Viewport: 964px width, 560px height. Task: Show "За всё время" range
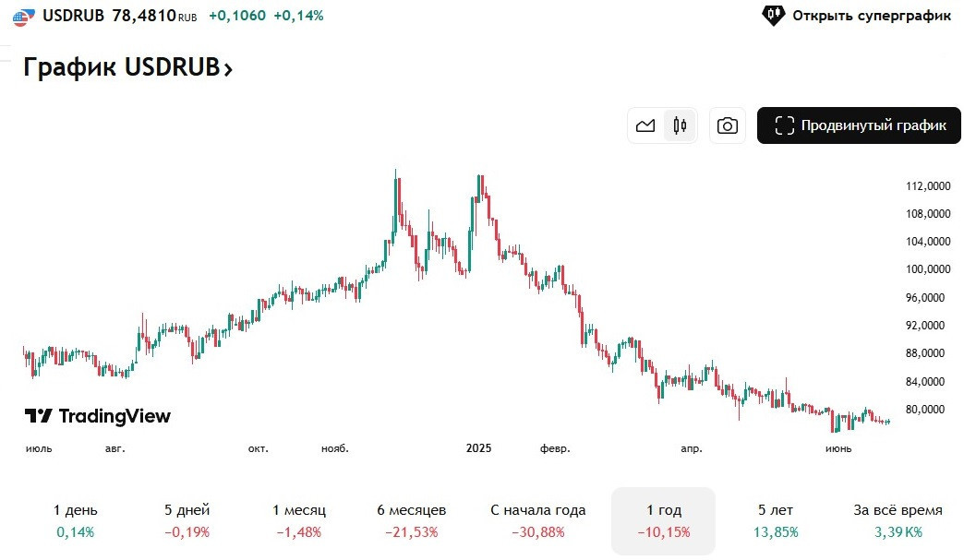[898, 520]
